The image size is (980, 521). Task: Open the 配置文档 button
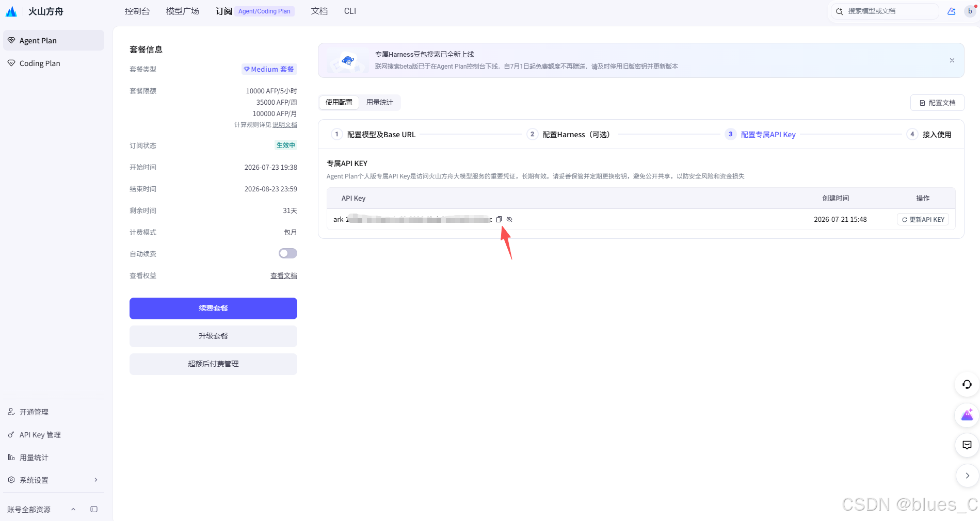point(937,103)
